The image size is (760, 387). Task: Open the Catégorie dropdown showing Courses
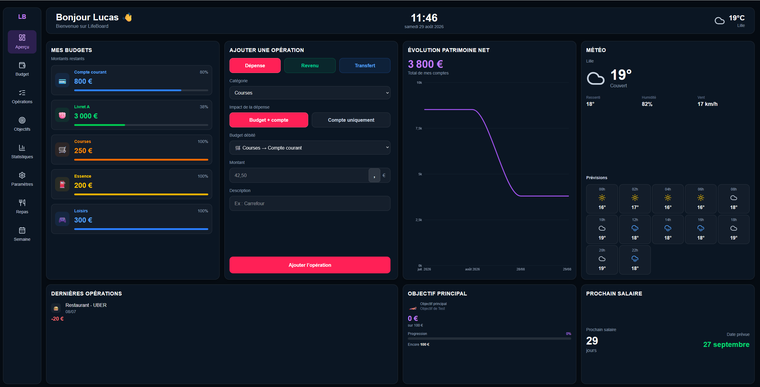tap(310, 93)
